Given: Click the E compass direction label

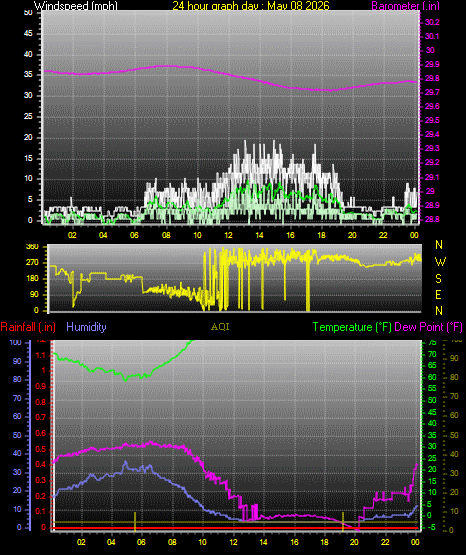Looking at the screenshot, I should point(438,294).
